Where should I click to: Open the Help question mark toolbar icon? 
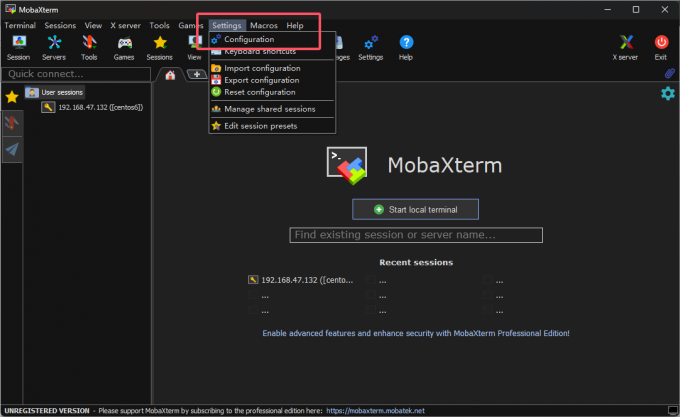click(x=406, y=48)
